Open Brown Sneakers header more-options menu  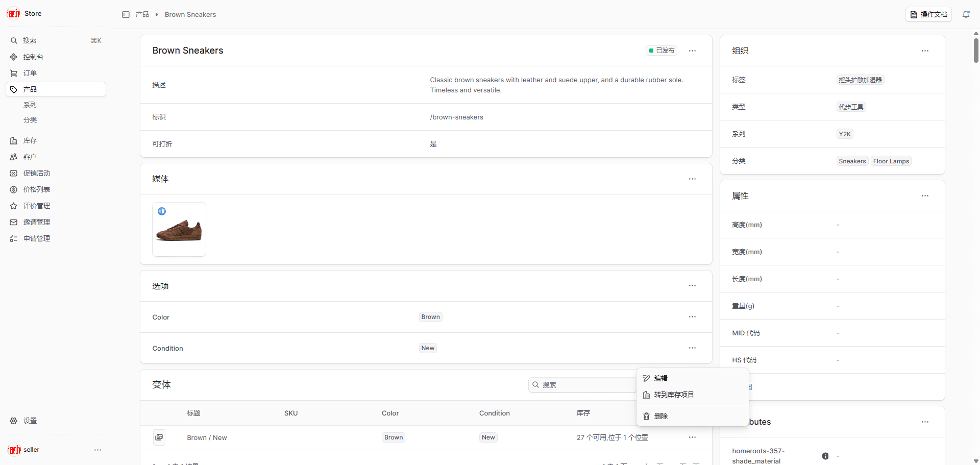(x=692, y=51)
